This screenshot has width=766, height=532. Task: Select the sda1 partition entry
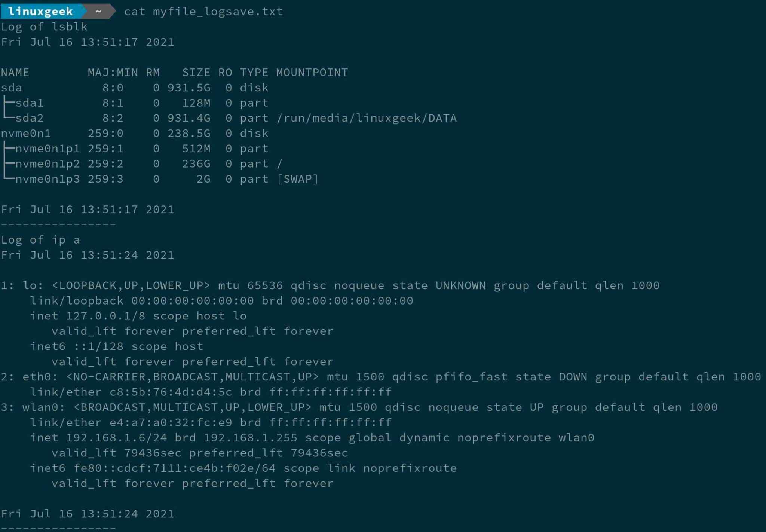point(29,103)
